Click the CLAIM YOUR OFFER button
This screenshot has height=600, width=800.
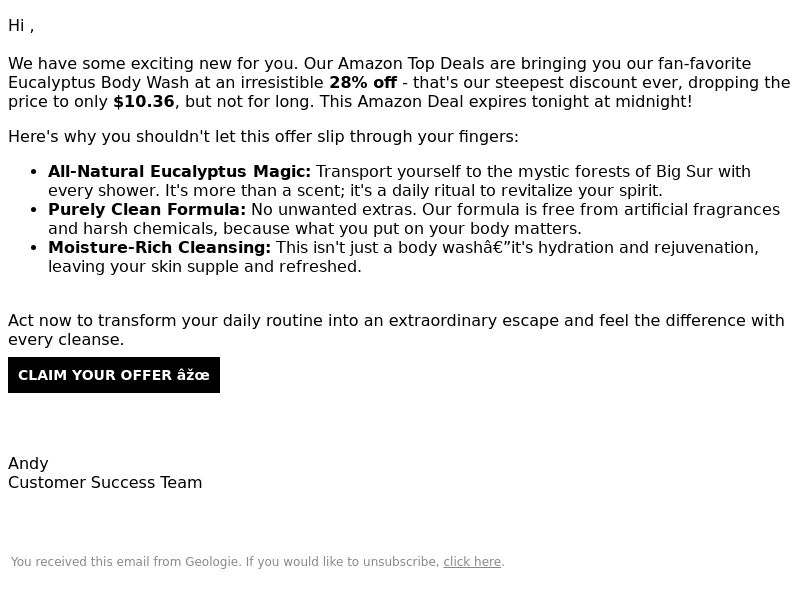[114, 375]
